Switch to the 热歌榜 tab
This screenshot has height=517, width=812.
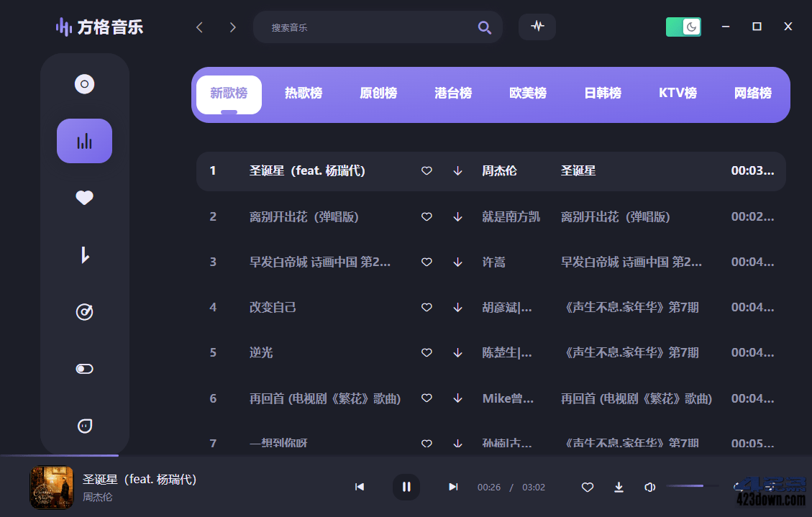[x=304, y=93]
